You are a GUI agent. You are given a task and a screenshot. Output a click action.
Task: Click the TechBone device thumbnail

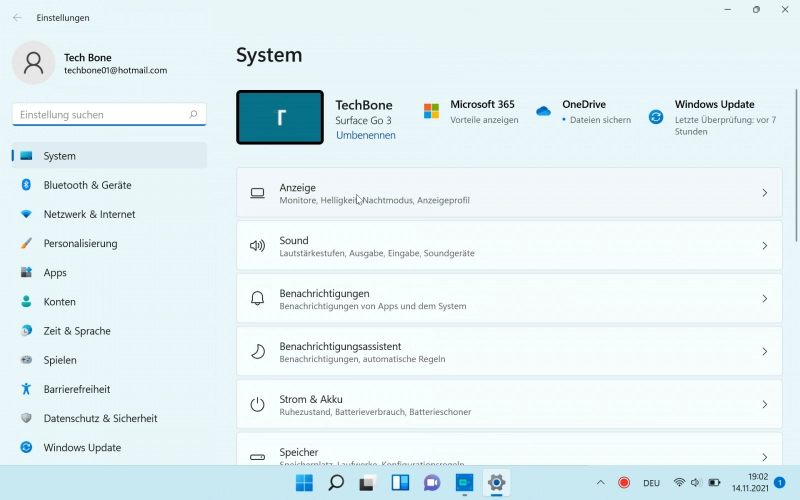pyautogui.click(x=280, y=117)
